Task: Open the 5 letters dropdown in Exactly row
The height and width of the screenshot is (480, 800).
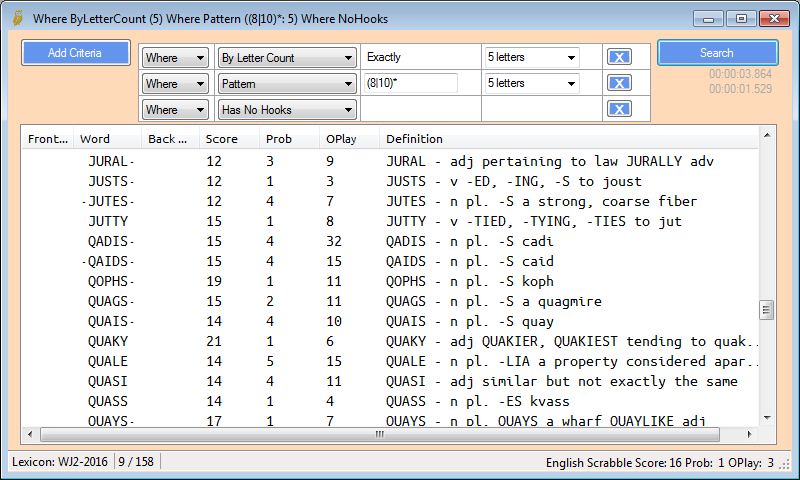Action: (532, 57)
